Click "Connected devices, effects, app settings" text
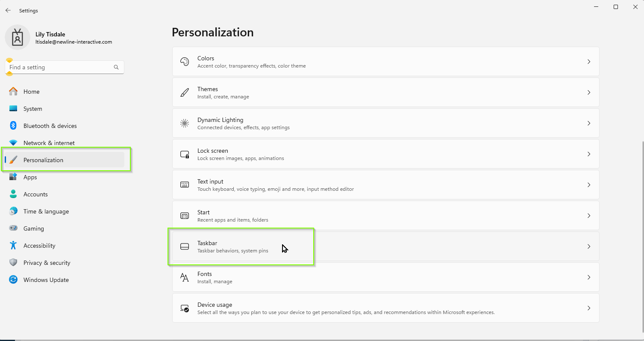 244,128
